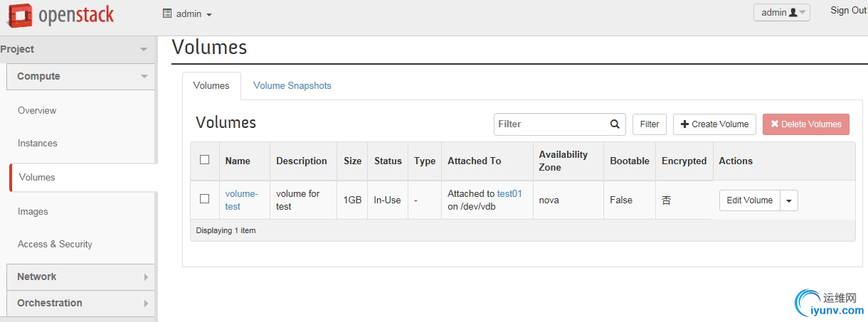
Task: Select the header select-all volumes checkbox
Action: tap(205, 160)
